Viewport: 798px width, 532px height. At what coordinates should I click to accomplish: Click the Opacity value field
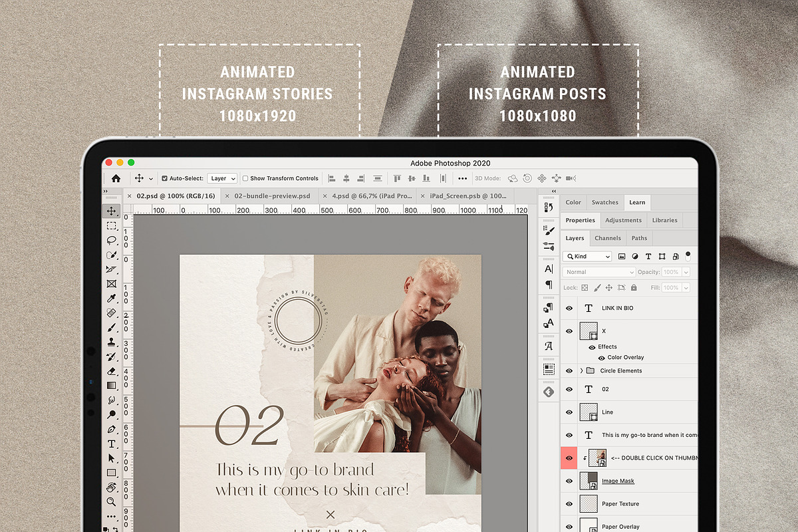coord(671,272)
